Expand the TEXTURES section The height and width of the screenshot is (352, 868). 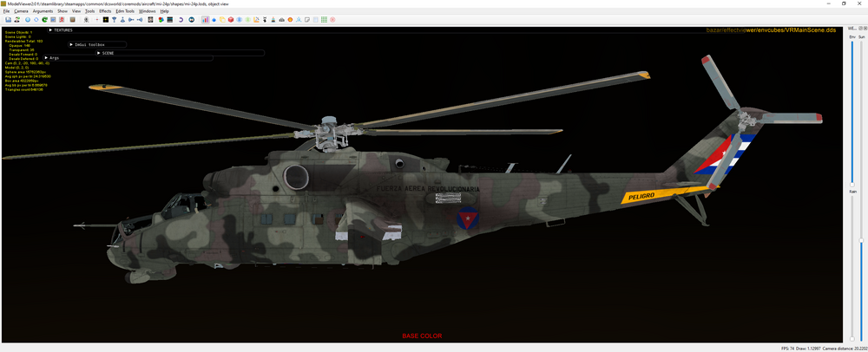(61, 29)
